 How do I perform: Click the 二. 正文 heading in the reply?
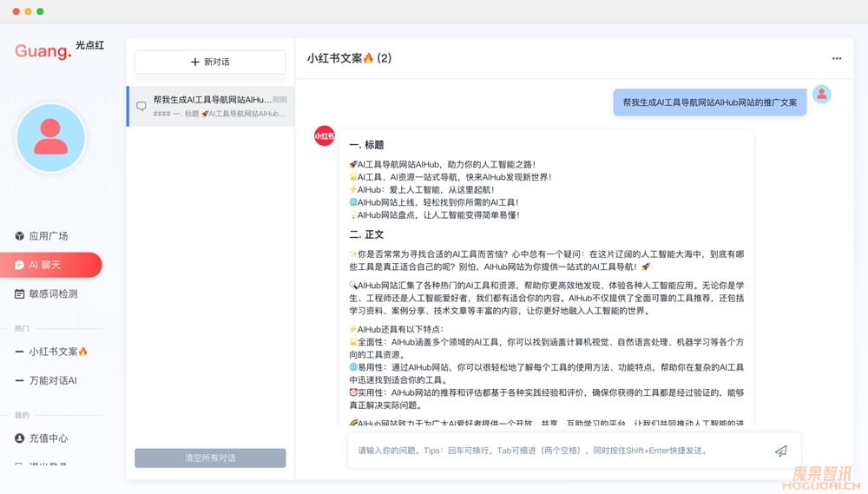click(366, 234)
